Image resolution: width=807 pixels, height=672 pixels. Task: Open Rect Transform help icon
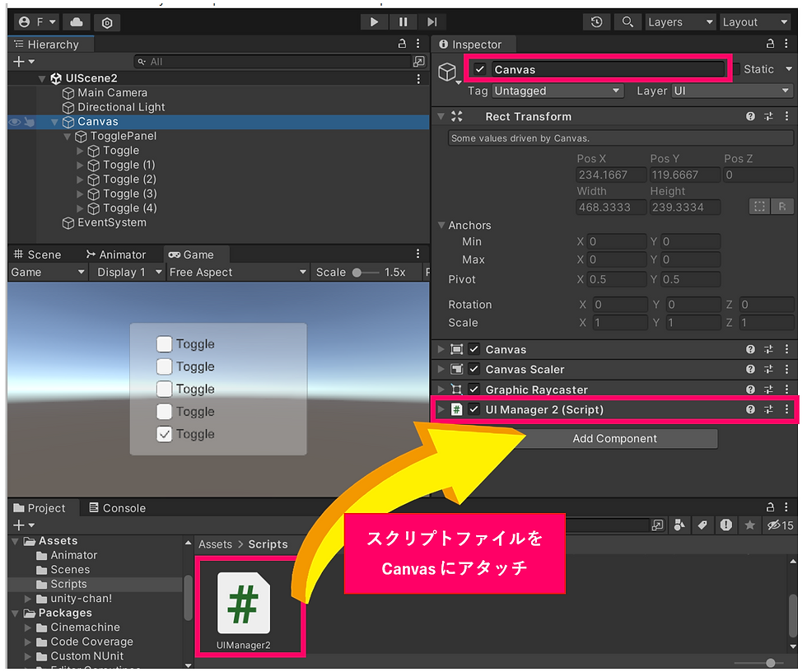tap(750, 116)
